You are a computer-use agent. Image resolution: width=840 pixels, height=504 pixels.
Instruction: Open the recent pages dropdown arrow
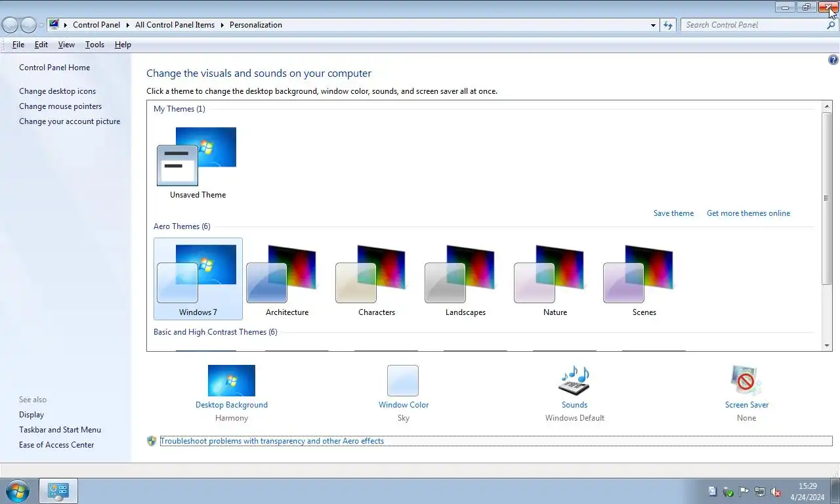tap(41, 25)
